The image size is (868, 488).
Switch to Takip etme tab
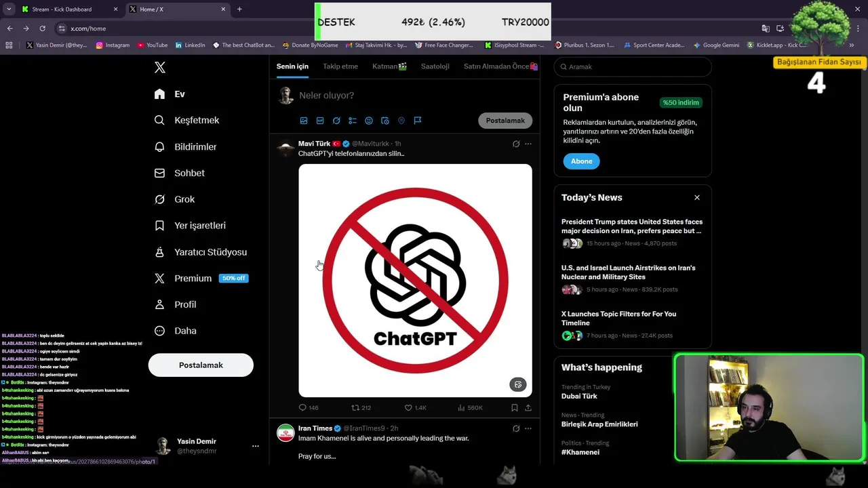[x=340, y=66]
